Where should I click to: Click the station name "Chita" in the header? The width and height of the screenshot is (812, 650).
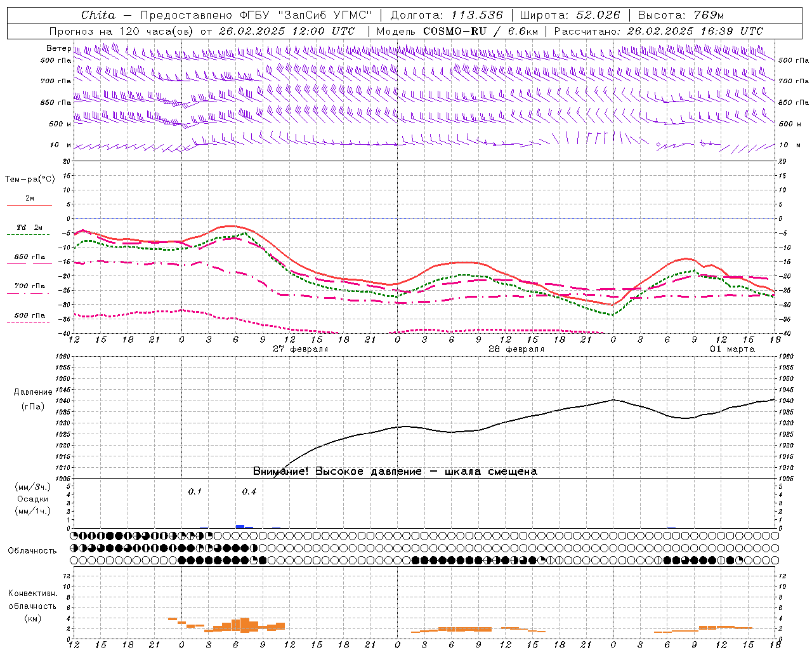point(98,15)
